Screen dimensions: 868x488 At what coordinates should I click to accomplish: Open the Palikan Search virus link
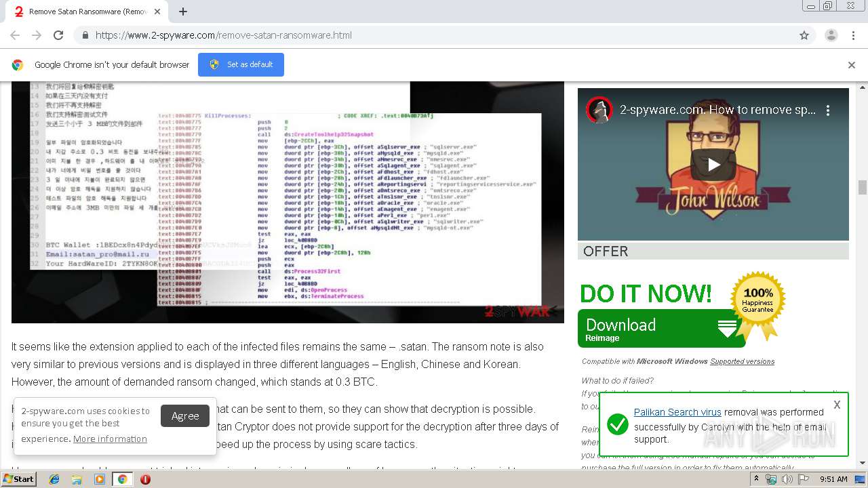point(677,412)
